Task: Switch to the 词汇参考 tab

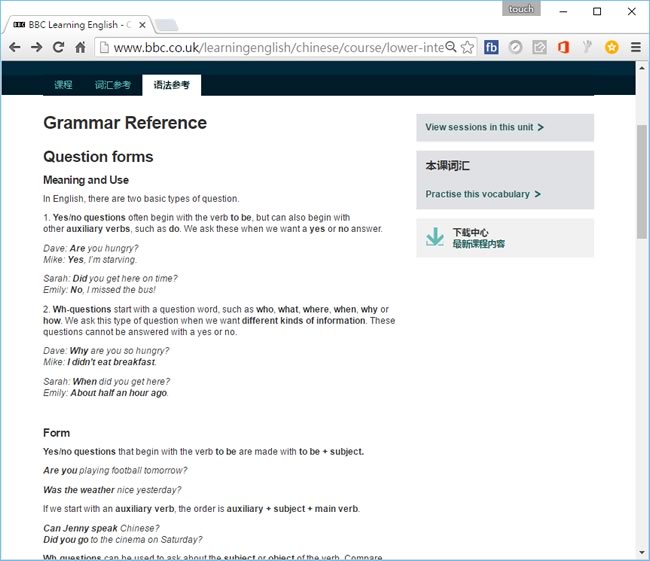Action: pyautogui.click(x=113, y=85)
